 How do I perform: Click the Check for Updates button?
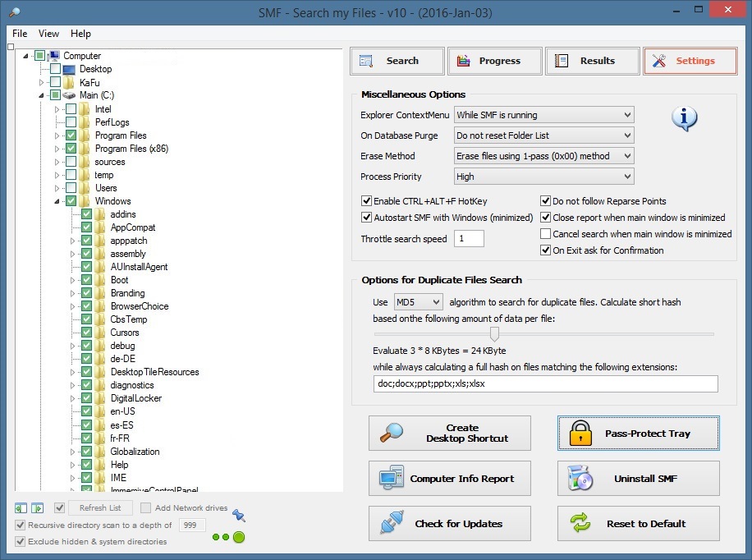[x=449, y=523]
